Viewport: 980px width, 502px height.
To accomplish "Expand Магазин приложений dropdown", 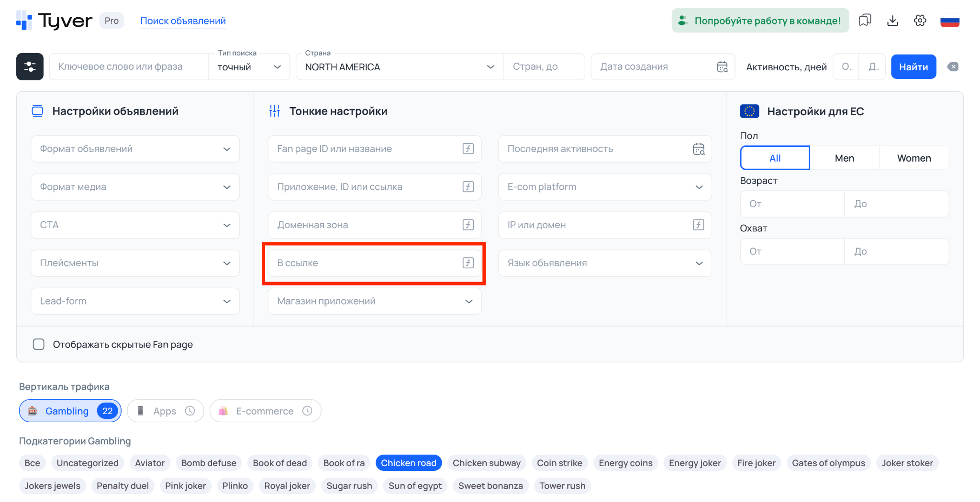I will [x=375, y=301].
